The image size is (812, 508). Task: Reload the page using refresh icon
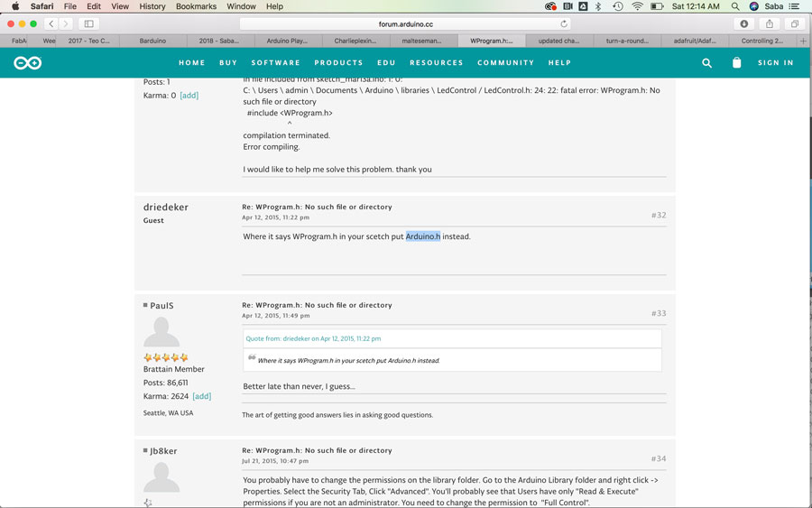564,23
